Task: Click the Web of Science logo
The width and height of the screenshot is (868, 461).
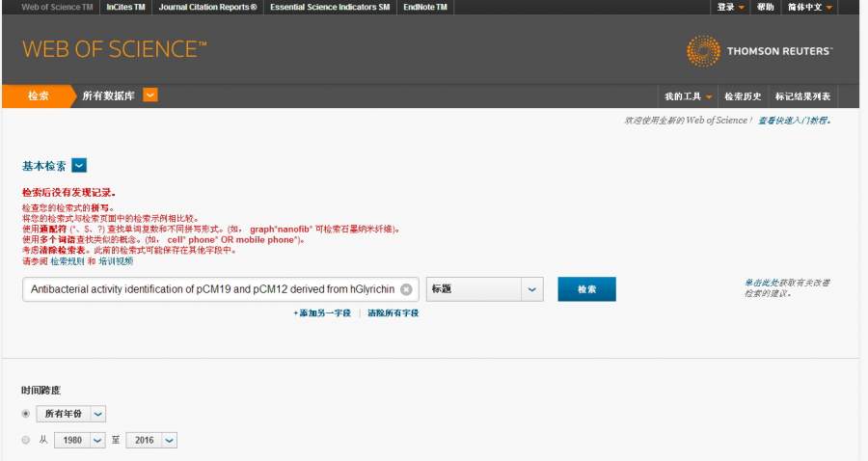Action: click(114, 49)
